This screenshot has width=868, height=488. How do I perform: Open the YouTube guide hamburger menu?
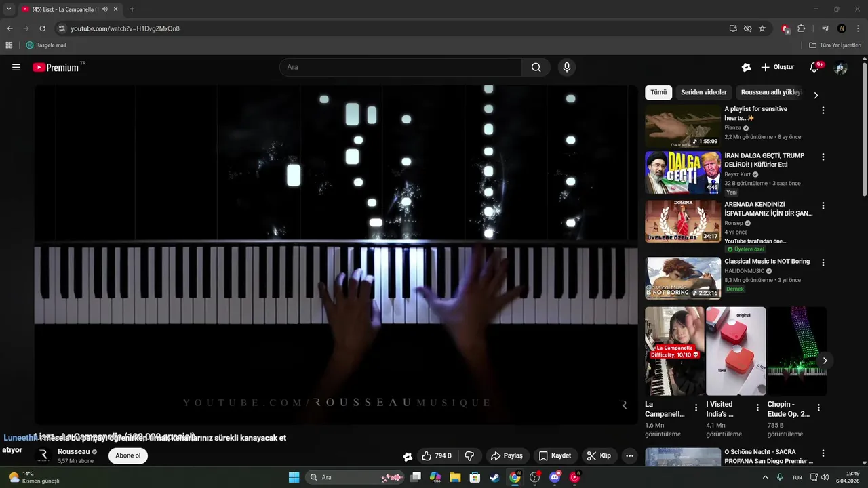tap(16, 67)
